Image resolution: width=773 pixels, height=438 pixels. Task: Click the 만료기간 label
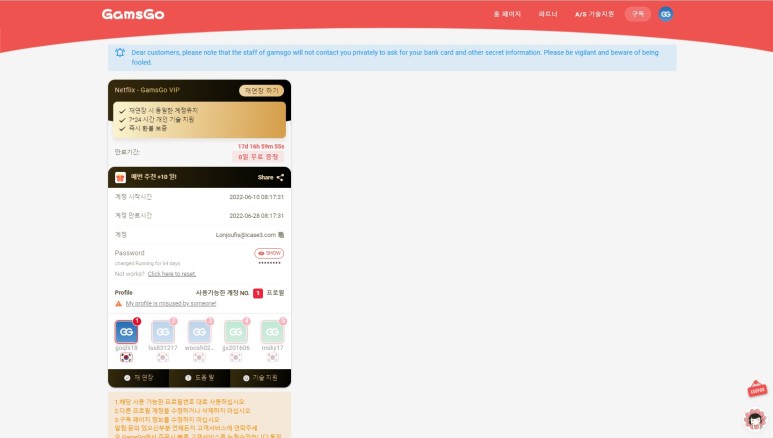pos(127,152)
